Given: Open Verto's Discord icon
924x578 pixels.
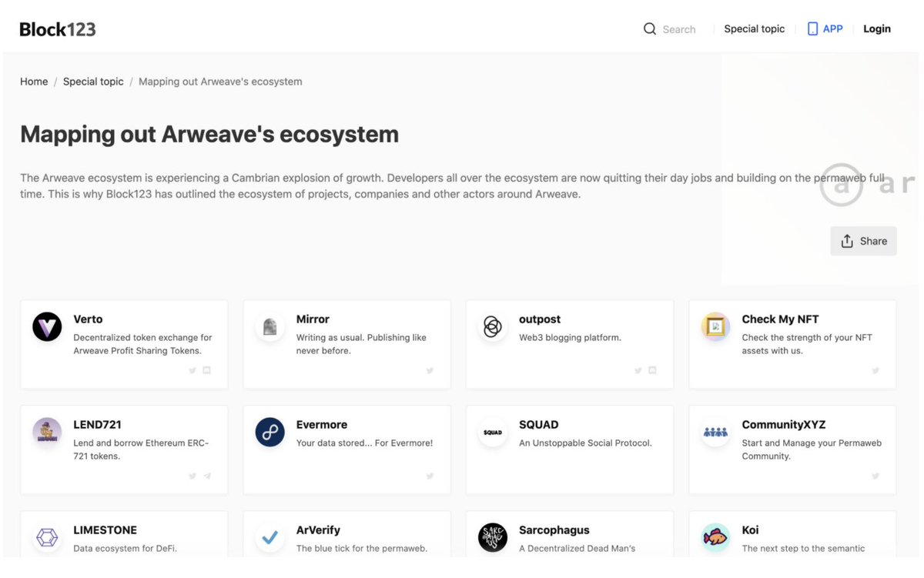Looking at the screenshot, I should coord(206,370).
